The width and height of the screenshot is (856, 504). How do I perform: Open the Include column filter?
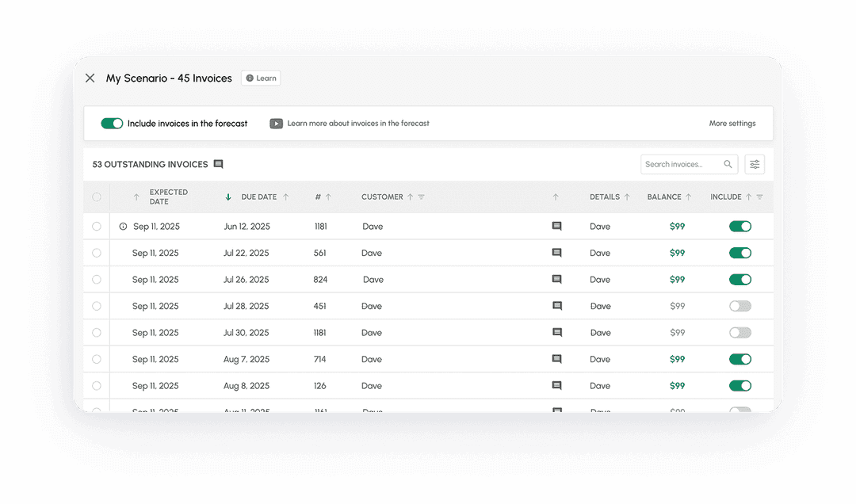pos(759,197)
